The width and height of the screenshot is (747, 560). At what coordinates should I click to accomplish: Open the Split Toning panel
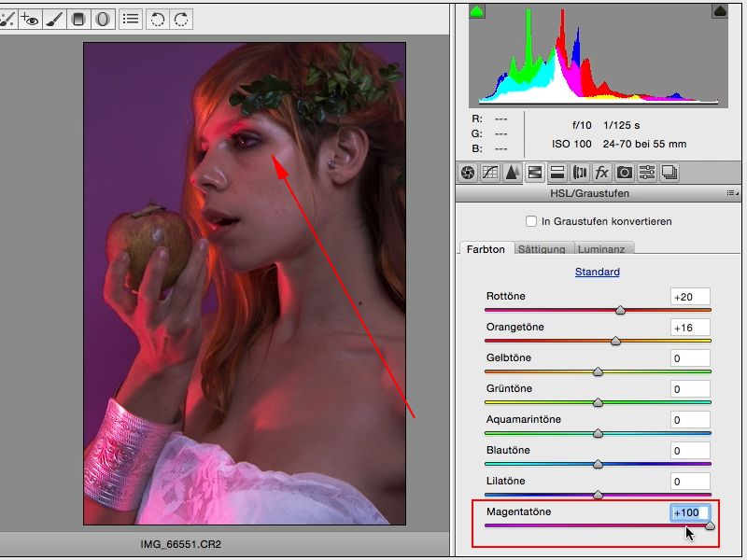point(557,173)
